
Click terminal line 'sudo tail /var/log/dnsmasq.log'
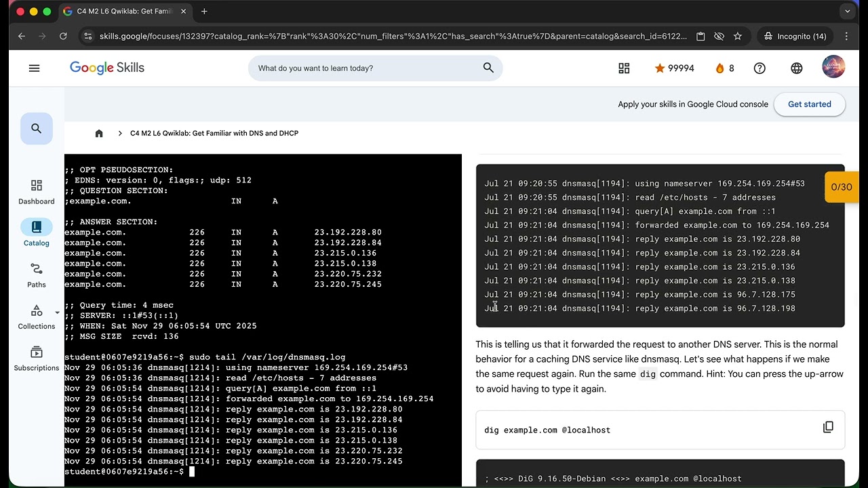[x=267, y=357]
